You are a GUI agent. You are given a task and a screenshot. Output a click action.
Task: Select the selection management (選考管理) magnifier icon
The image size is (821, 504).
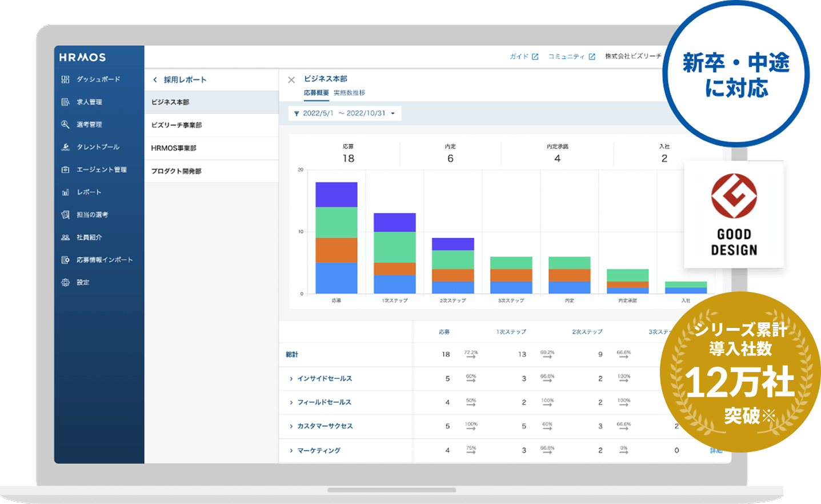(65, 125)
